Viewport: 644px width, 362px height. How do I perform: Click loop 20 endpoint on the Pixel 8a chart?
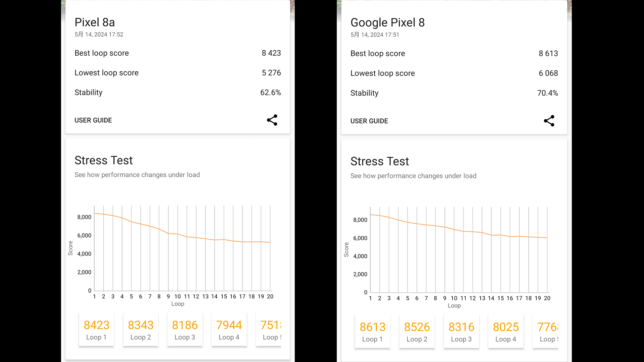[270, 242]
